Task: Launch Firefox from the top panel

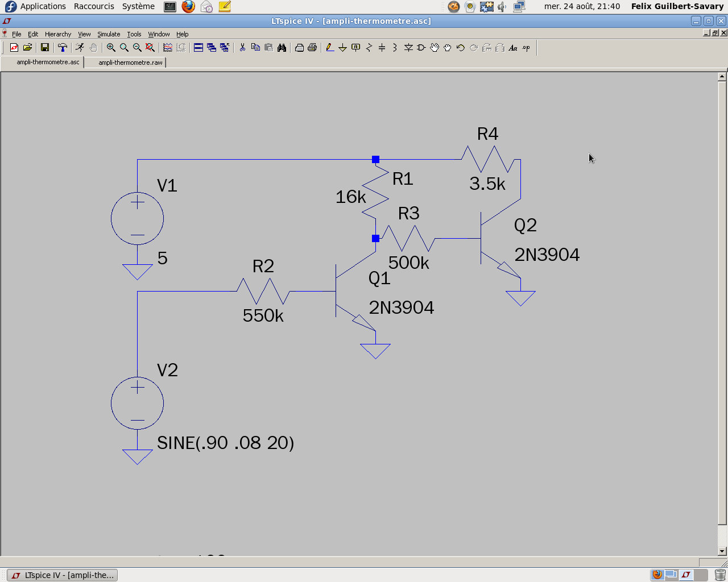Action: [188, 7]
